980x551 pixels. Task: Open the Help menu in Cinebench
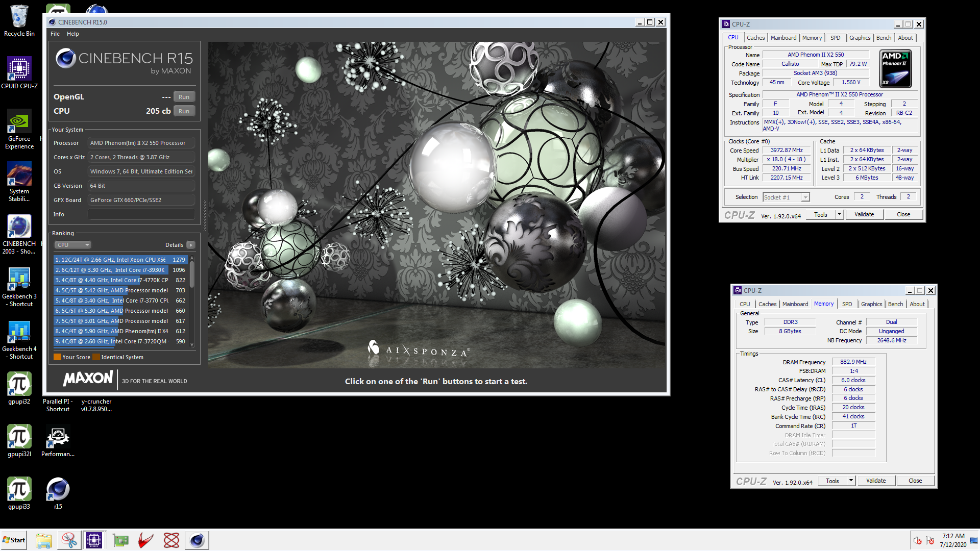tap(73, 34)
